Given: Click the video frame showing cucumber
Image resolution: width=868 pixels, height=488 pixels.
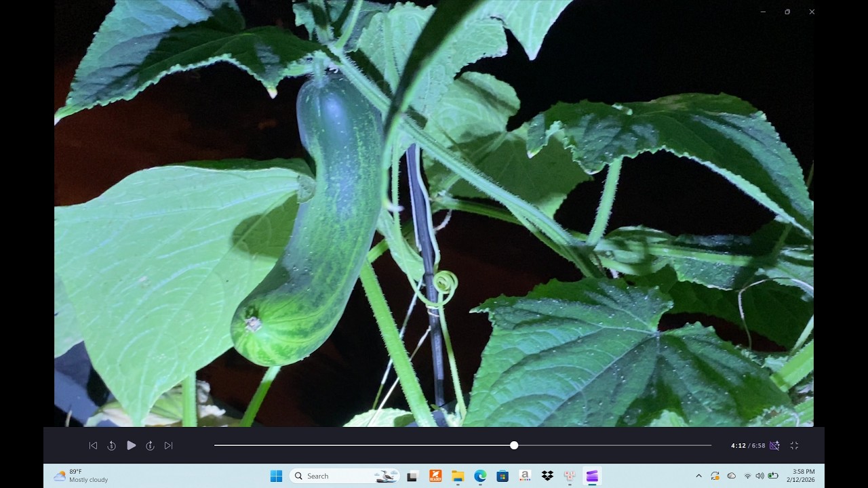Looking at the screenshot, I should pos(434,213).
